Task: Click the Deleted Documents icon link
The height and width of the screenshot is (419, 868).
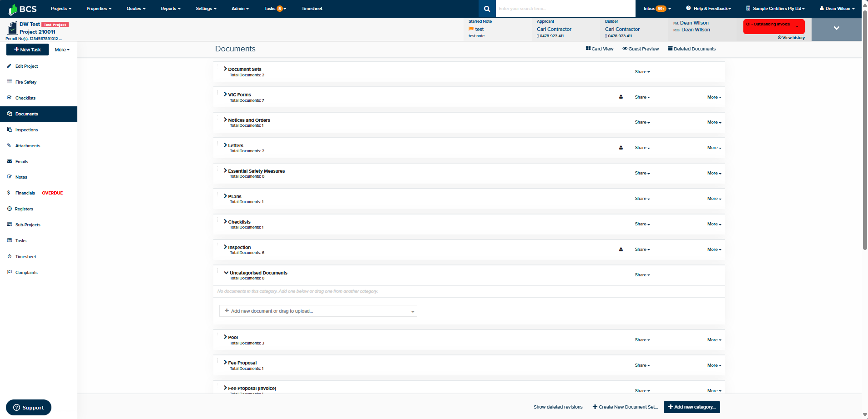Action: pyautogui.click(x=691, y=49)
